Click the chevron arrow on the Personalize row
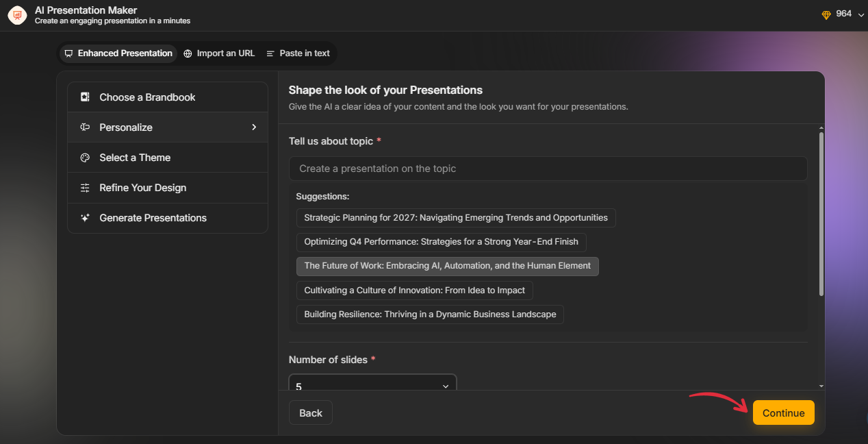Viewport: 868px width, 444px height. click(254, 127)
